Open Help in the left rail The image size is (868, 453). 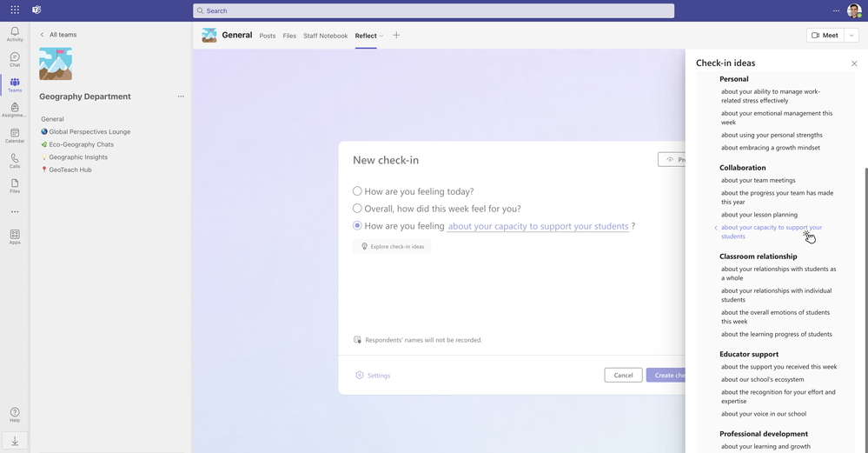pos(15,415)
